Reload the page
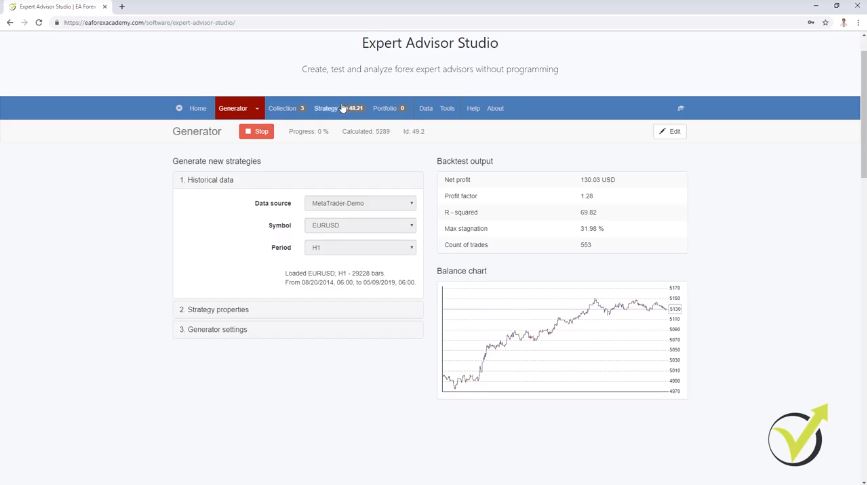 (x=39, y=23)
